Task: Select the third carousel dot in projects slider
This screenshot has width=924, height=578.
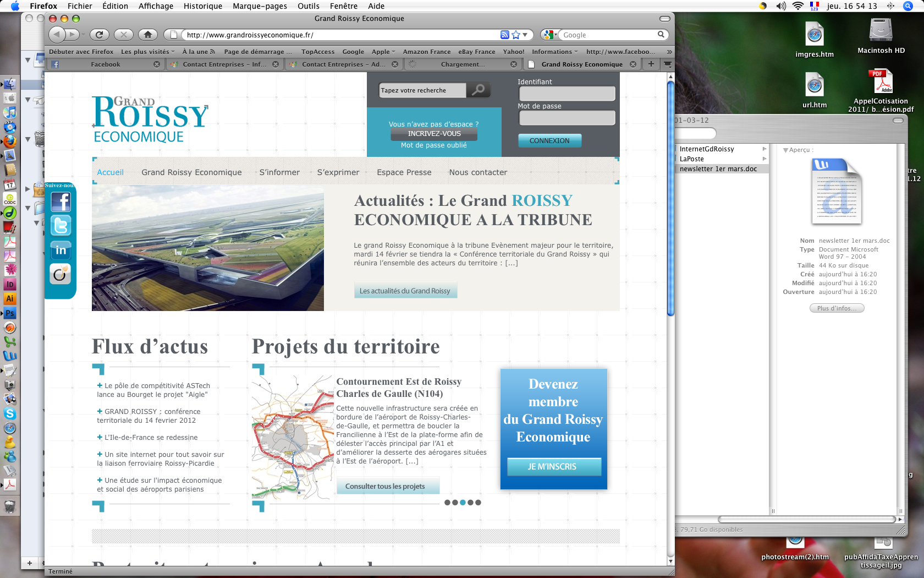Action: tap(463, 503)
